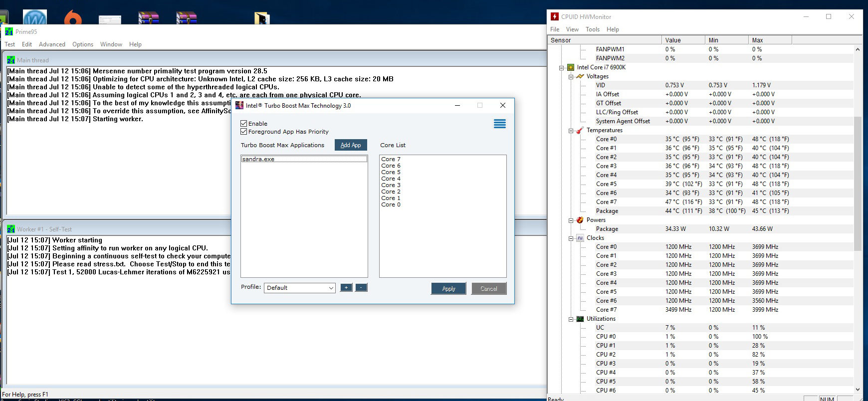Click the Worker #1 Self-Test window icon
868x401 pixels.
11,229
